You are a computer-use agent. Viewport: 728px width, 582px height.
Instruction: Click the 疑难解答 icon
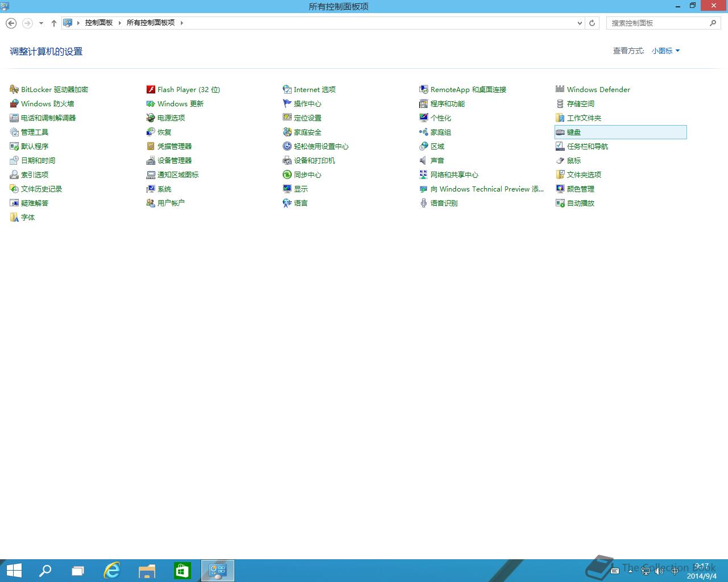(14, 203)
